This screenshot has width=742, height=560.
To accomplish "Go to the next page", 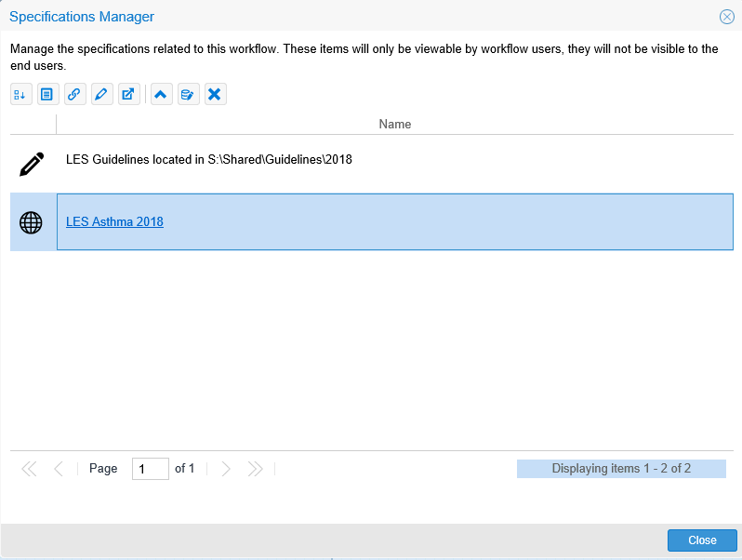I will 225,469.
